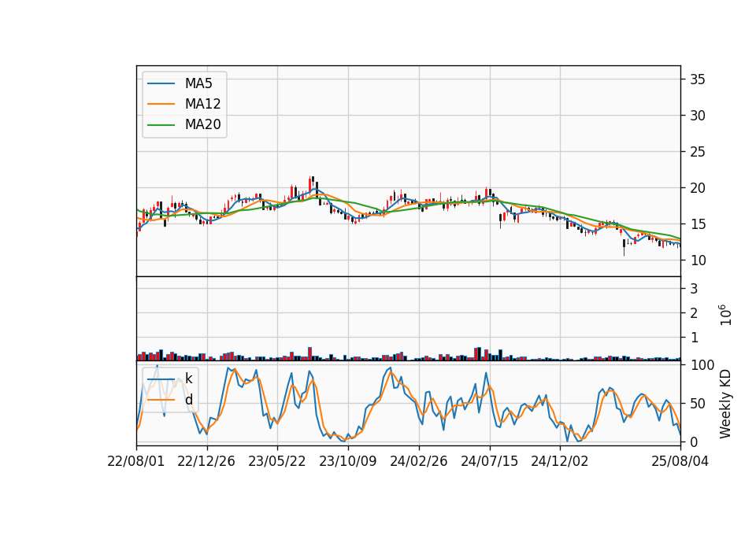The image size is (756, 543).
Task: Click the MA20 legend label
Action: tap(202, 125)
